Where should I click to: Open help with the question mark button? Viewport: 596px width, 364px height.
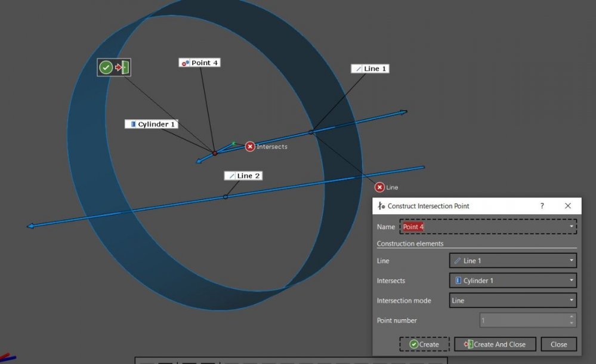point(542,206)
